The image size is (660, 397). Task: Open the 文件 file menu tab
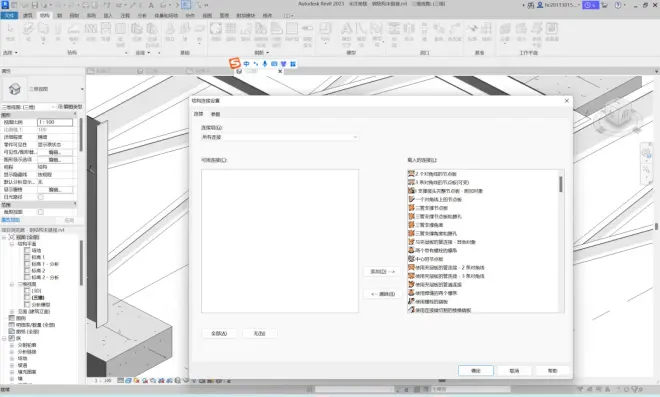click(9, 16)
